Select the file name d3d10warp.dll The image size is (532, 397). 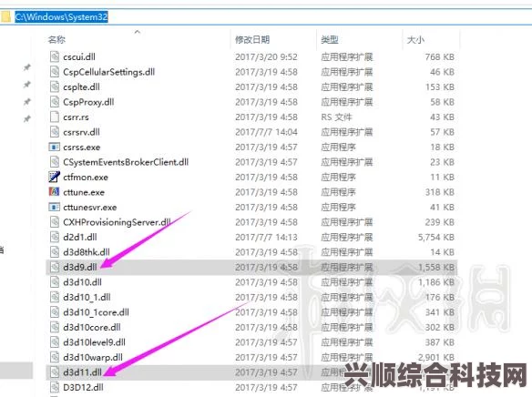93,357
